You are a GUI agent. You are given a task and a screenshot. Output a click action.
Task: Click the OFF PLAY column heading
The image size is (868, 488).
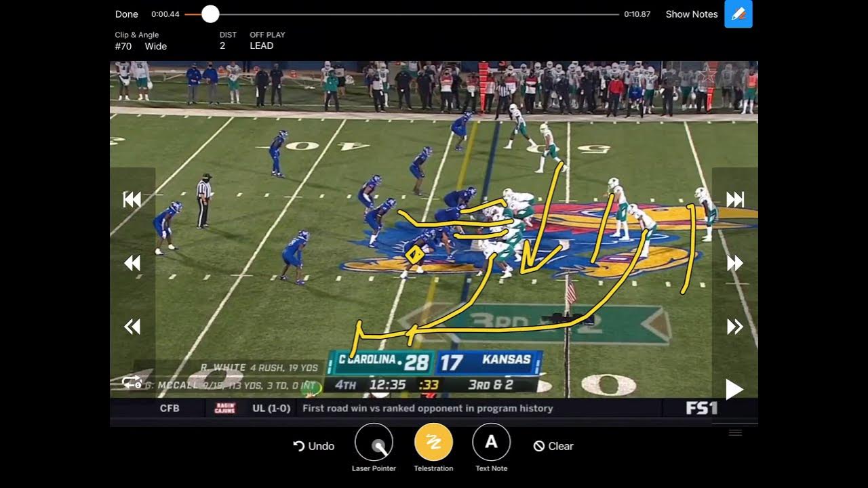pos(267,35)
